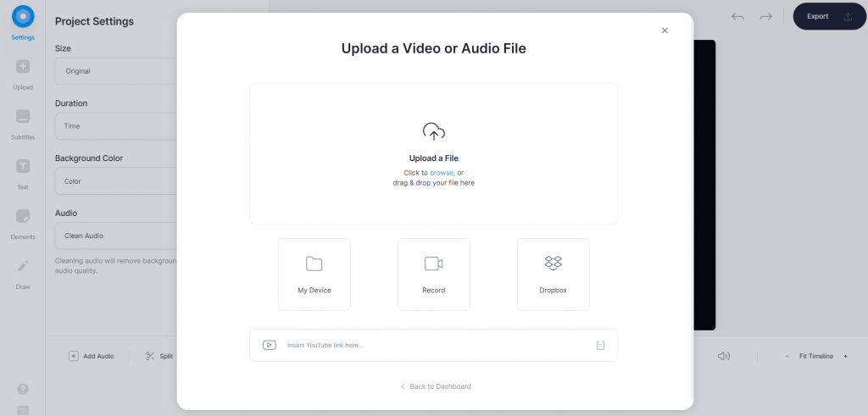Choose the Record option

[433, 275]
